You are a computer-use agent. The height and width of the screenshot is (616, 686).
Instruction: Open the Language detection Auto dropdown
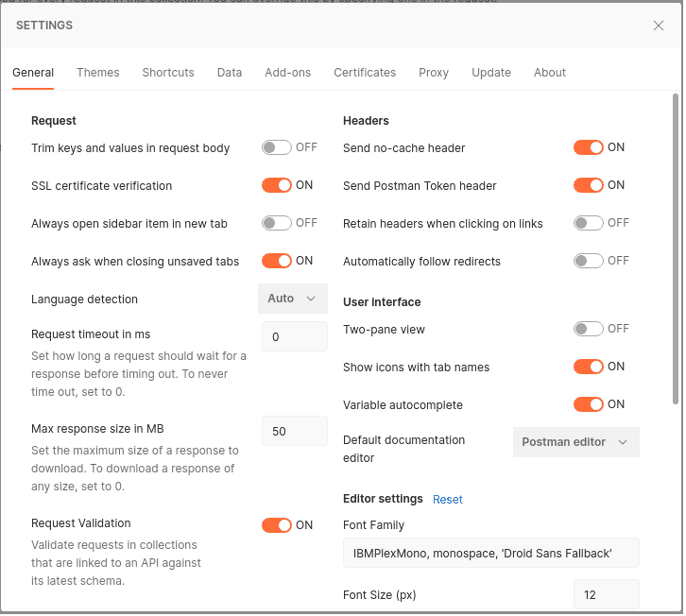coord(292,299)
